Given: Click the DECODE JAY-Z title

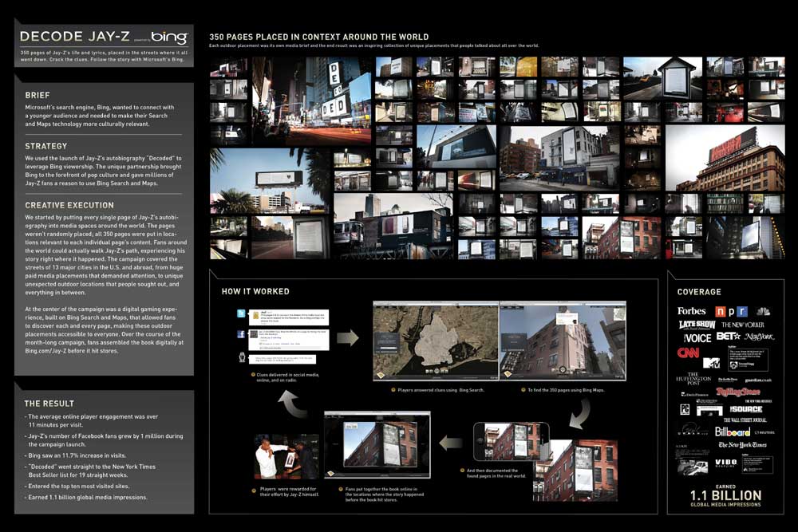Looking at the screenshot, I should (74, 37).
